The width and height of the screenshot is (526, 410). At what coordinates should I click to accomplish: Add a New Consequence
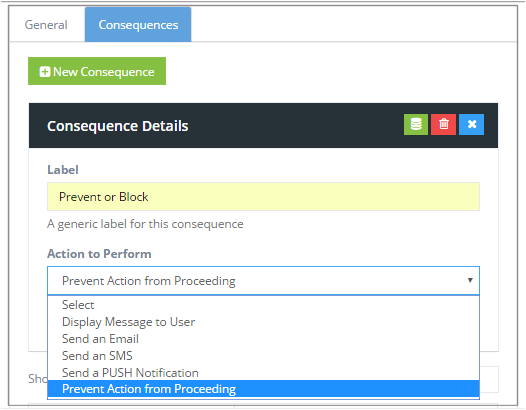[x=97, y=71]
